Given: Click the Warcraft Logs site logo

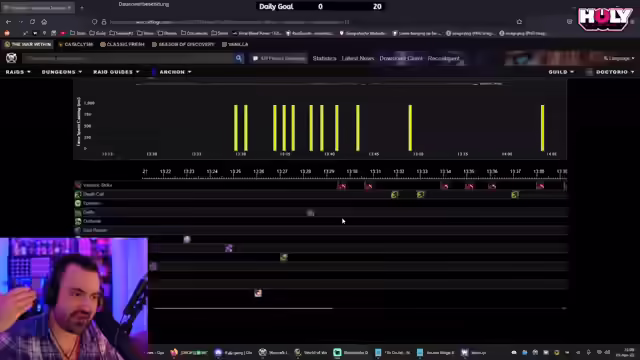Looking at the screenshot, I should point(11,58).
